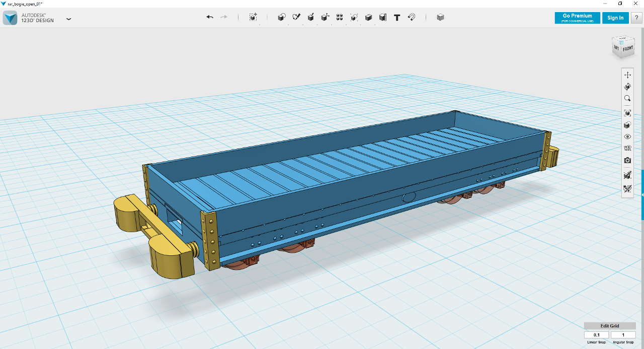The image size is (644, 349).
Task: Toggle grid visibility icon
Action: coord(627,148)
